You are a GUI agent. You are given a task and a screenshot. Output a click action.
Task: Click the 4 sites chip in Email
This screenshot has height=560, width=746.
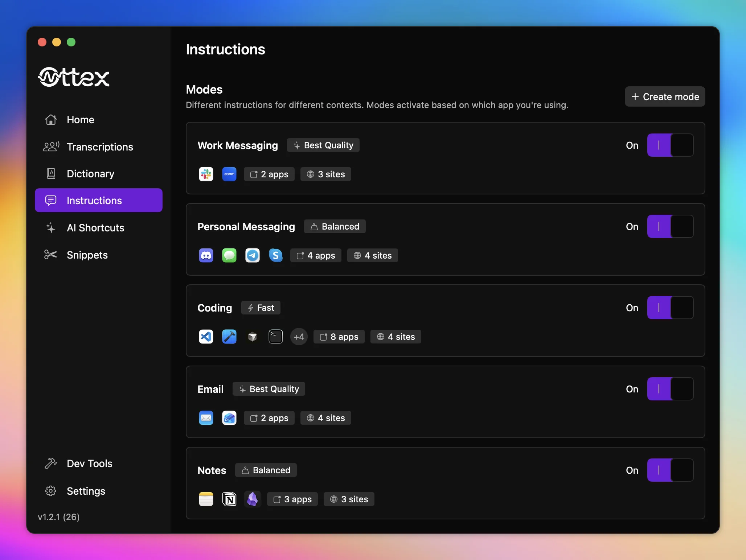pyautogui.click(x=325, y=418)
